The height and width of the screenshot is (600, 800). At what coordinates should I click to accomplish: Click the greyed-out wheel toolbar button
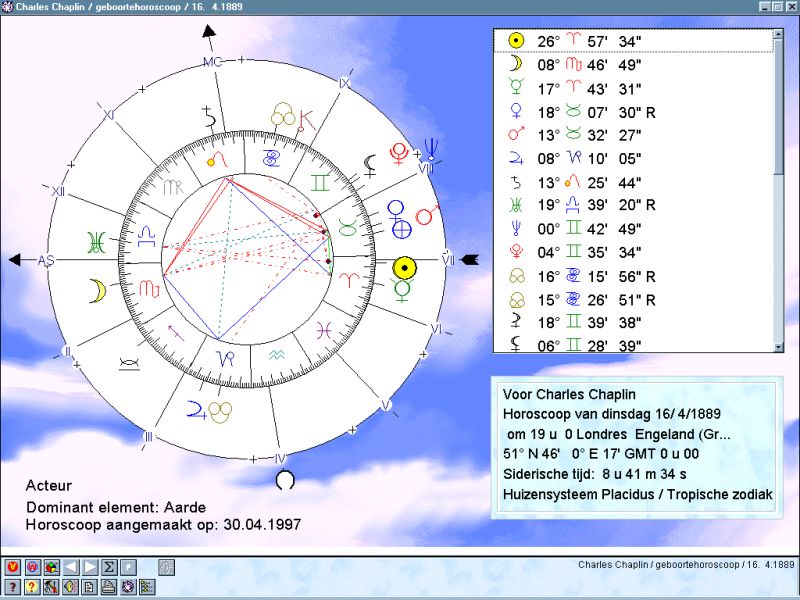[166, 567]
